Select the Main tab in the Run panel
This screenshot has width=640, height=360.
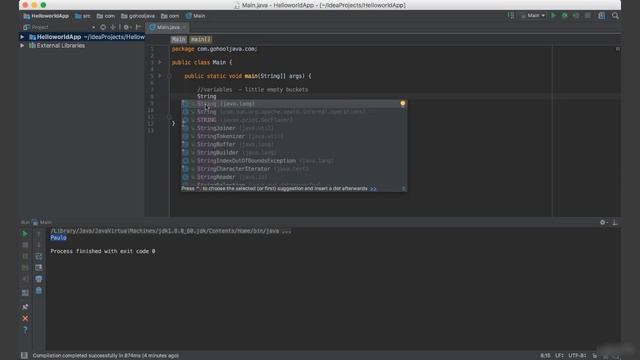[x=42, y=222]
